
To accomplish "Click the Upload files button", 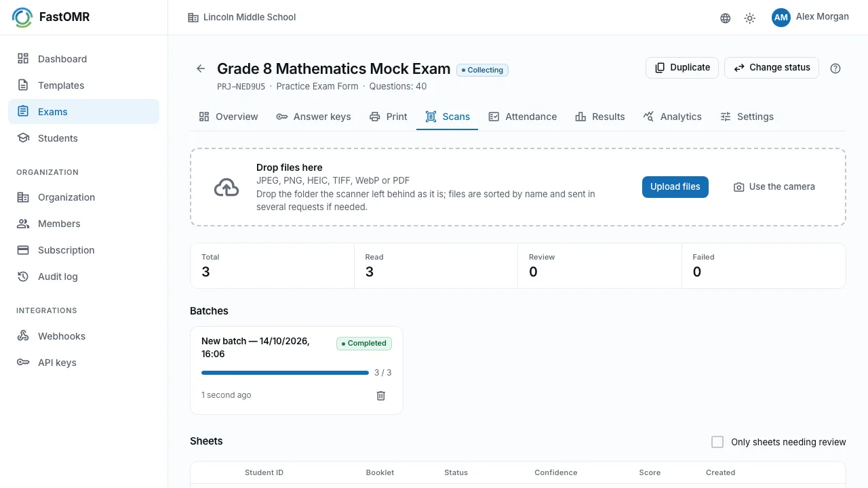I will [675, 187].
